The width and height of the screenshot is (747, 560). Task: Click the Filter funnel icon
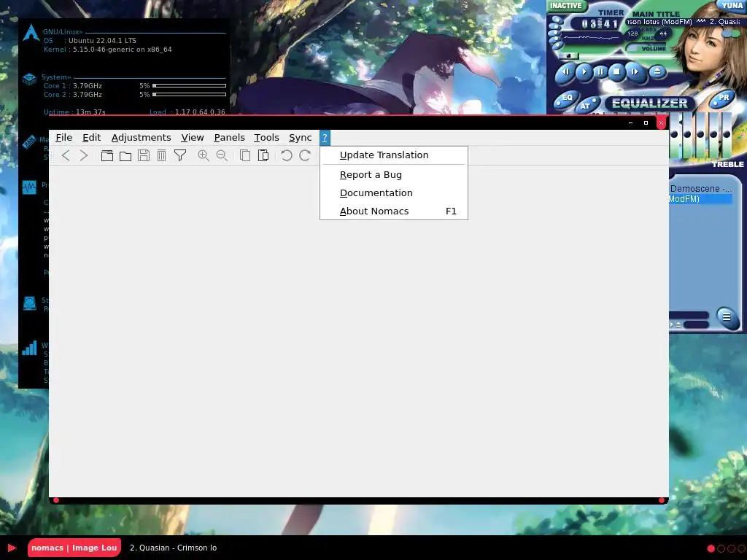(180, 155)
